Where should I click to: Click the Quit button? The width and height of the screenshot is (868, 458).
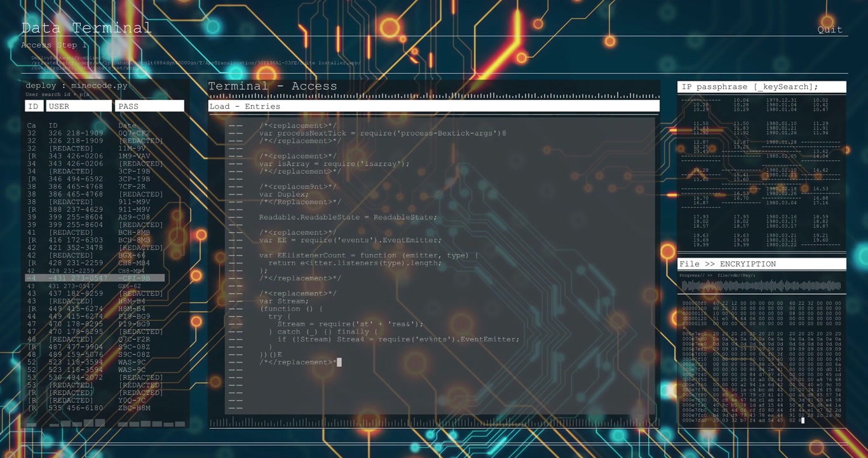(x=830, y=29)
